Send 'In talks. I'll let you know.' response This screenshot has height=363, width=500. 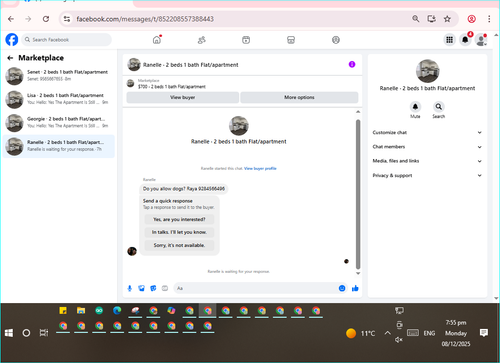[179, 232]
